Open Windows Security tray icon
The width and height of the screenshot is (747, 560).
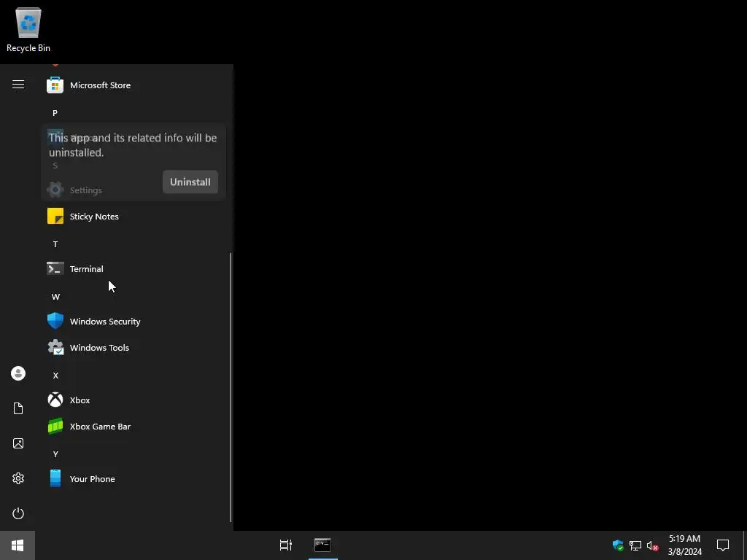(618, 545)
